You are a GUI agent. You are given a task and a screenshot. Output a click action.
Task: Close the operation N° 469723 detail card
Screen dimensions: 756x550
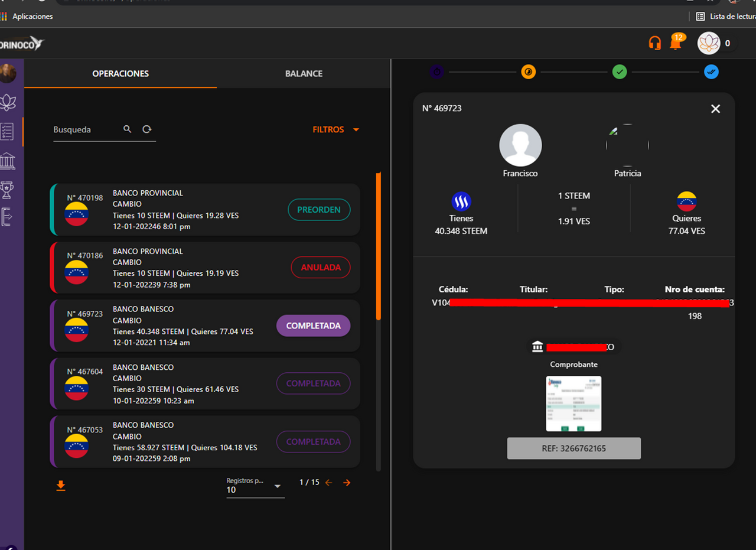[715, 109]
